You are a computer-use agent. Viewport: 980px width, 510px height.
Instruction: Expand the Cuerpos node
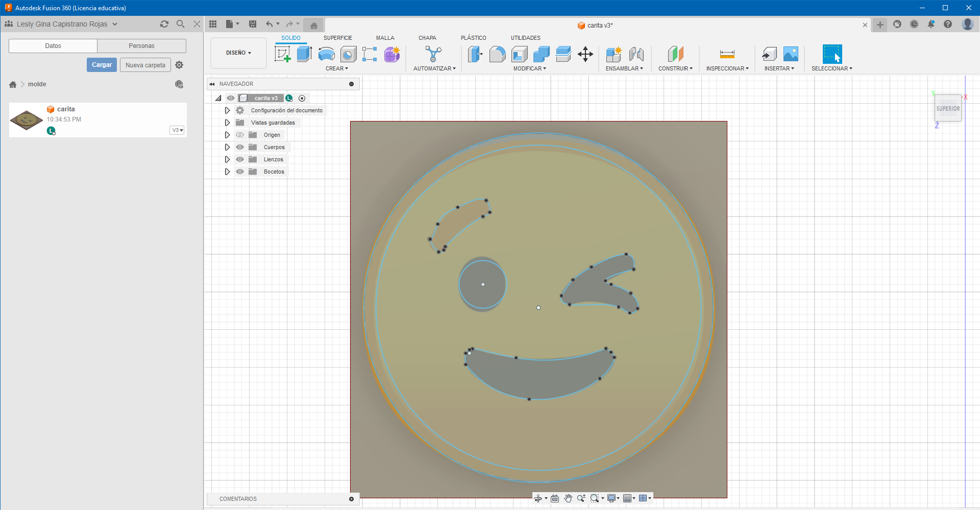(x=228, y=147)
